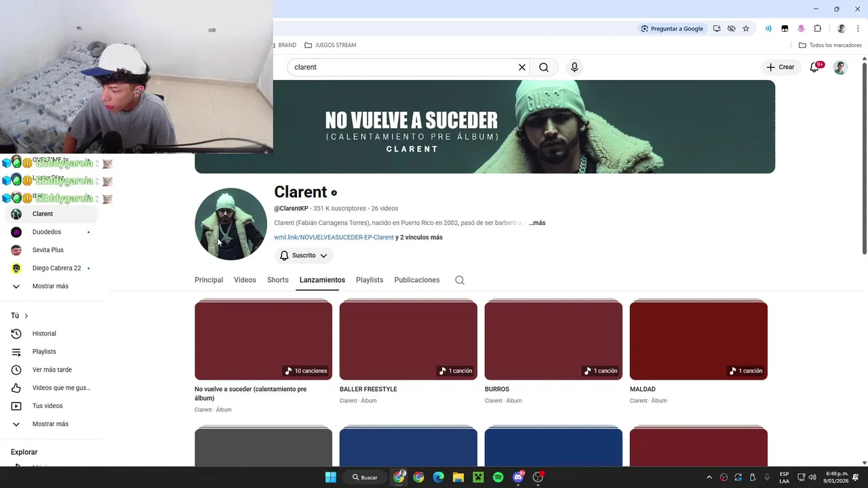The width and height of the screenshot is (868, 488).
Task: Open Clarent subscription in sidebar
Action: pyautogui.click(x=53, y=214)
